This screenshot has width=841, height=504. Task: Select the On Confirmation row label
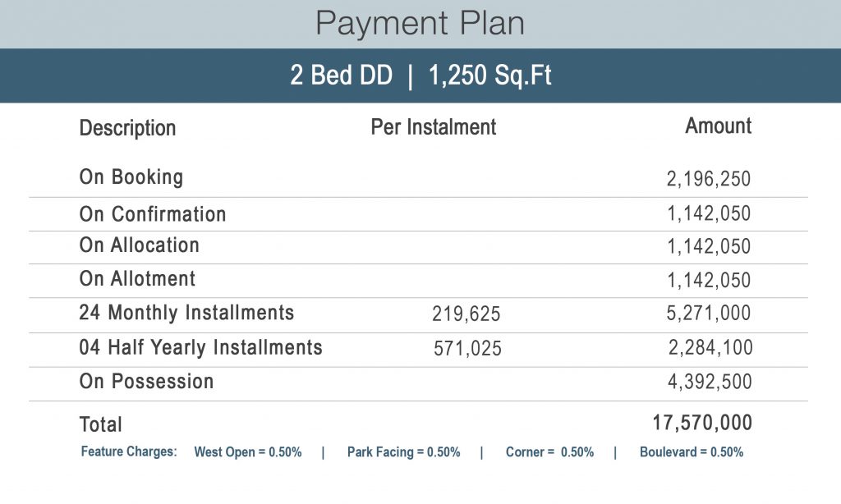[x=153, y=214]
